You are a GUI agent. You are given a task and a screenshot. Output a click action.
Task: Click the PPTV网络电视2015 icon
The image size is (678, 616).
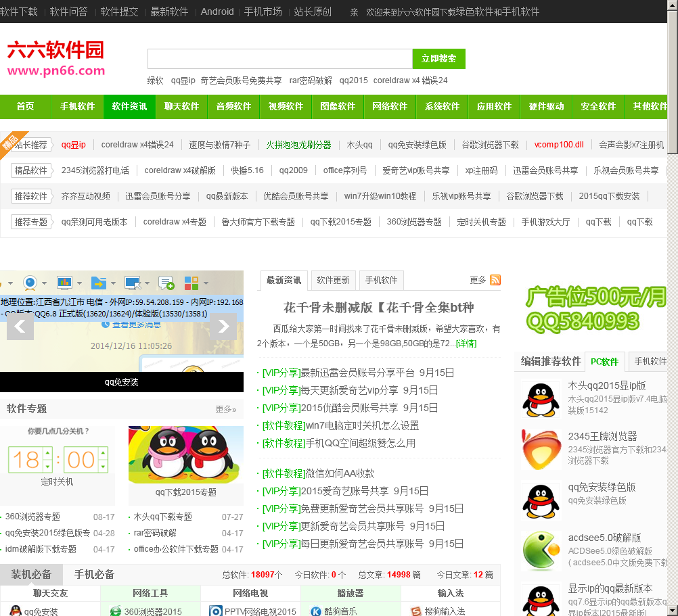pyautogui.click(x=215, y=611)
